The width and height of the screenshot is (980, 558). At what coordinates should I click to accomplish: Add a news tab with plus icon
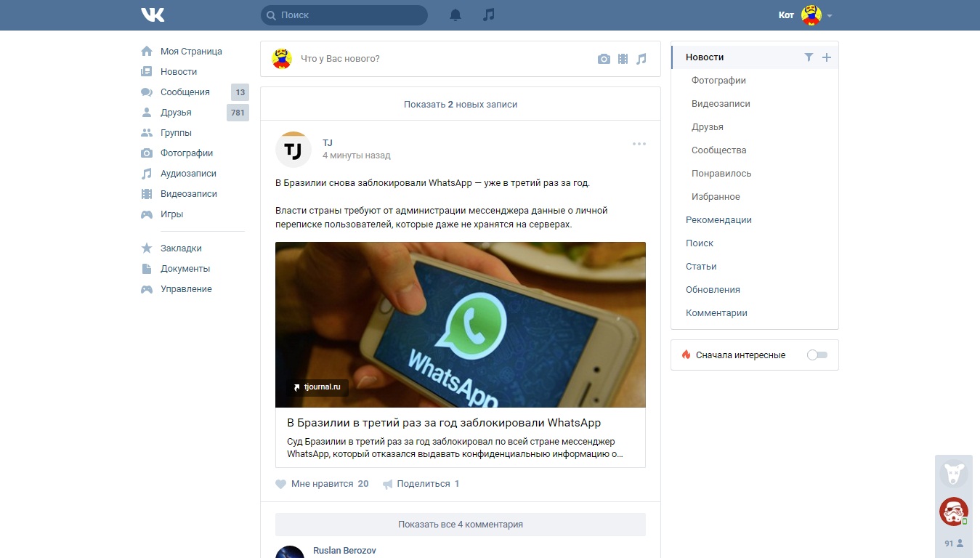(x=827, y=57)
